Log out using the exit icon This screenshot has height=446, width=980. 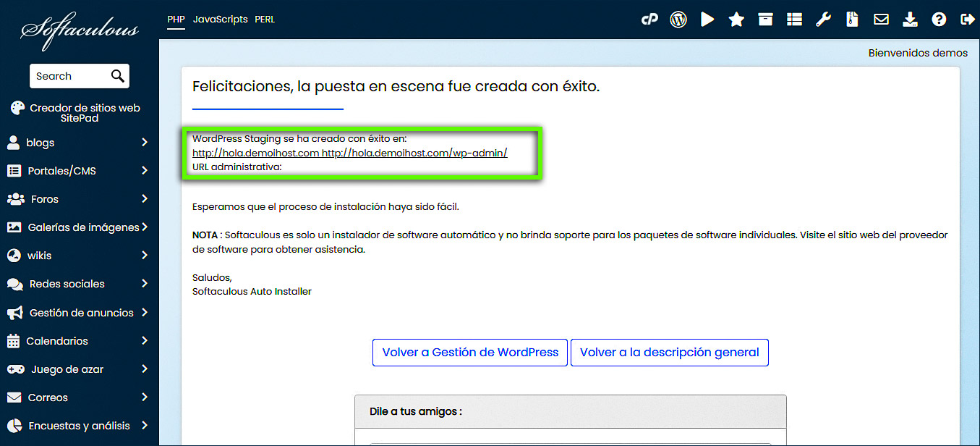(x=968, y=19)
